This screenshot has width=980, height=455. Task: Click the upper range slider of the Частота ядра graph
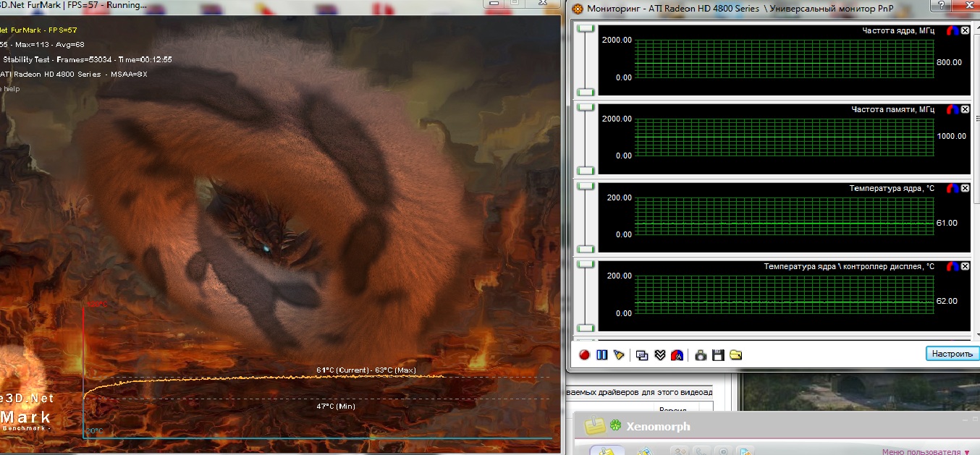tap(586, 28)
